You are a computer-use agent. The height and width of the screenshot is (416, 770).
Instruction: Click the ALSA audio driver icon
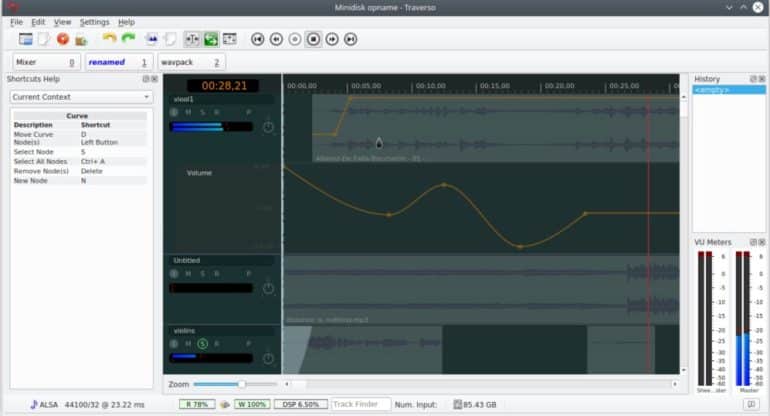click(x=35, y=404)
